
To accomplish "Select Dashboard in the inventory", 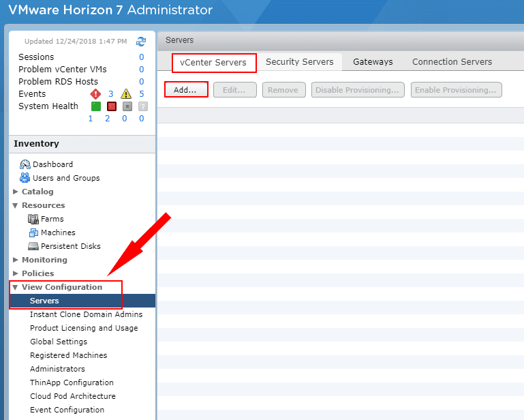I will pyautogui.click(x=52, y=164).
